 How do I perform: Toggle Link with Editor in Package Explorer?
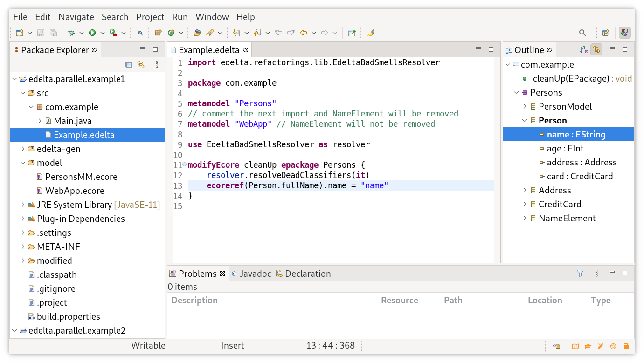pyautogui.click(x=141, y=65)
